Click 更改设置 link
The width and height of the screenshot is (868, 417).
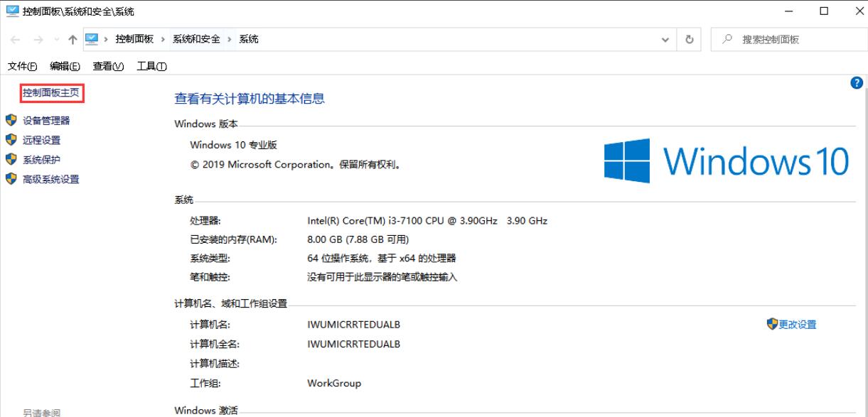798,324
